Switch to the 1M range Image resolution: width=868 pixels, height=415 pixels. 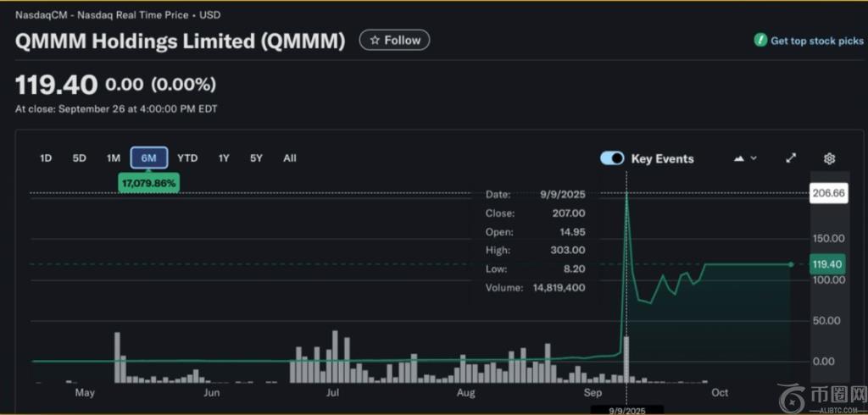point(113,158)
